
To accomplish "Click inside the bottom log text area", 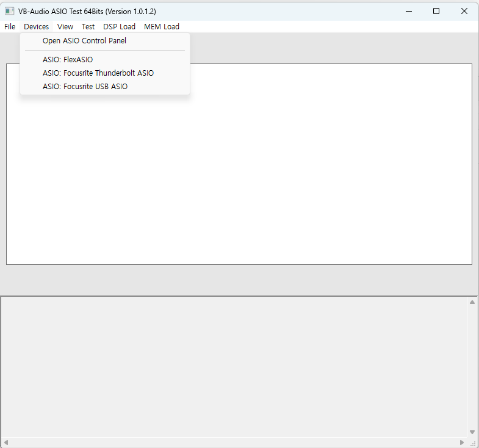I will point(234,367).
